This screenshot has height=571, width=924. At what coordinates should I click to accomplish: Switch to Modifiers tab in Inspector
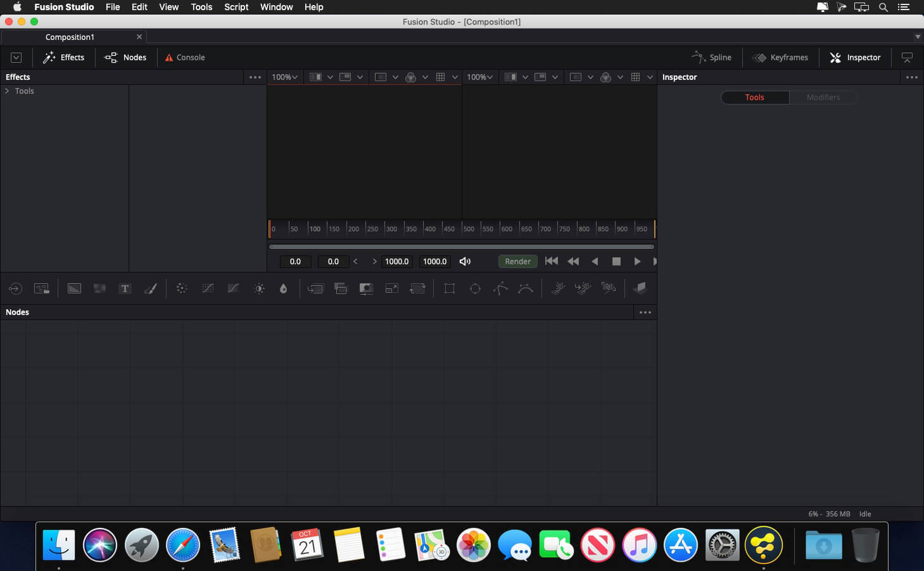(x=823, y=98)
